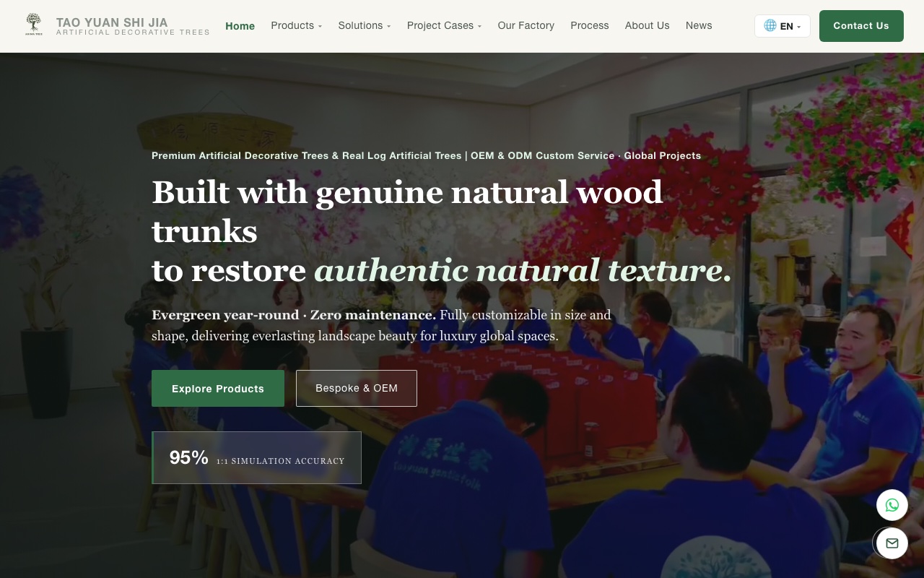This screenshot has height=578, width=924.
Task: Expand the Products dropdown menu
Action: [297, 25]
